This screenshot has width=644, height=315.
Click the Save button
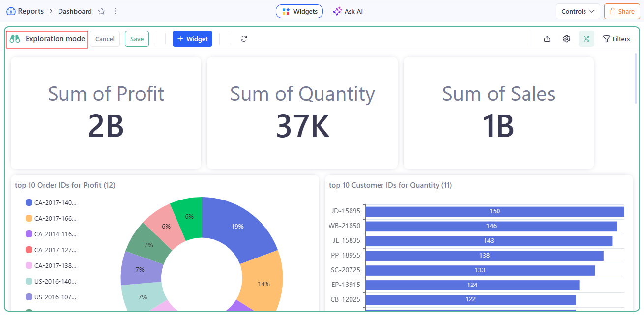click(137, 39)
